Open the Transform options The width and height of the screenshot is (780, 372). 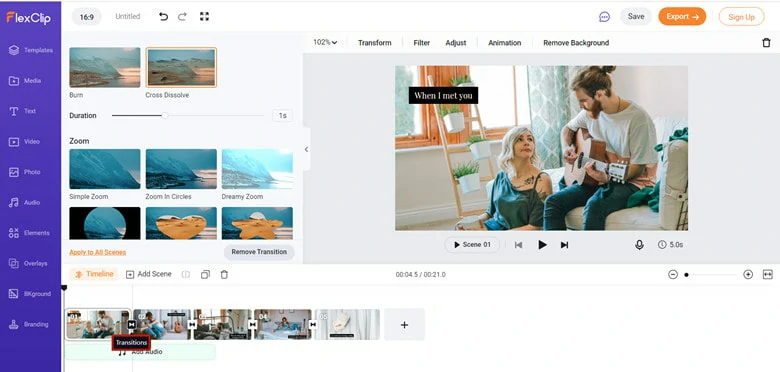[375, 43]
